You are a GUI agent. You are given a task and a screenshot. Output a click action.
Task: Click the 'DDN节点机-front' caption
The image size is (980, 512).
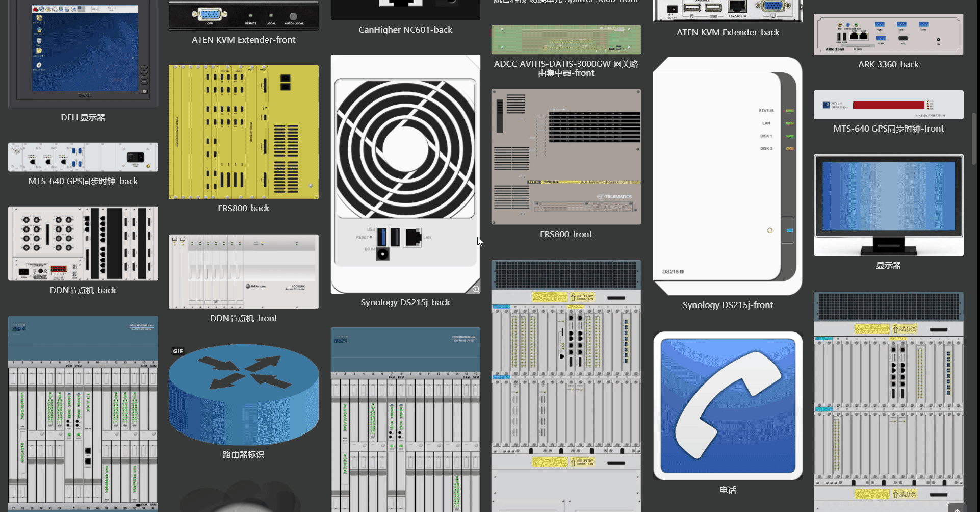coord(244,318)
